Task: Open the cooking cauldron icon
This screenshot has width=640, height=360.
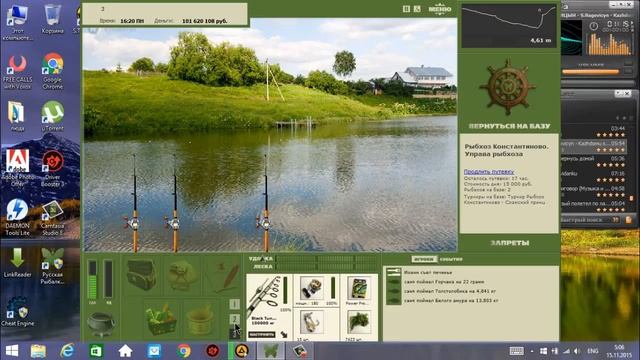Action: tap(101, 324)
